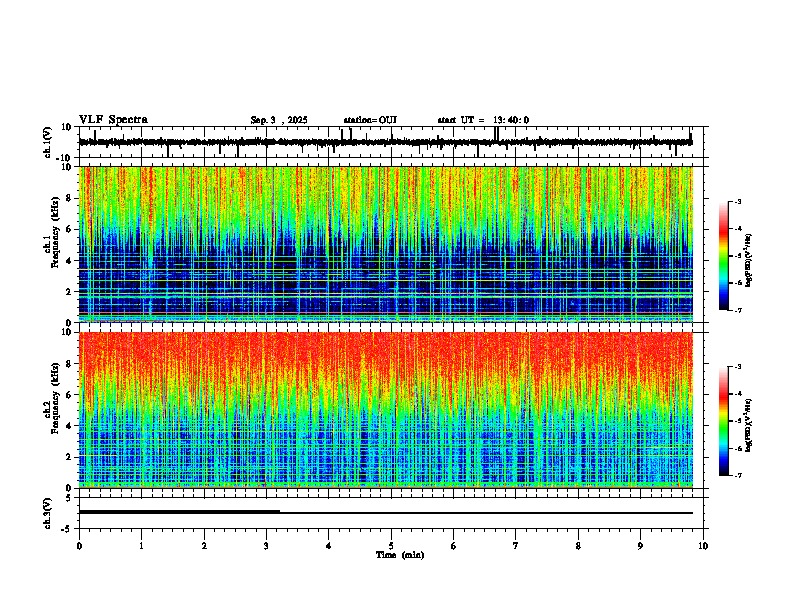Click the ch.1 spectrogram panel
This screenshot has width=792, height=612.
(x=386, y=244)
